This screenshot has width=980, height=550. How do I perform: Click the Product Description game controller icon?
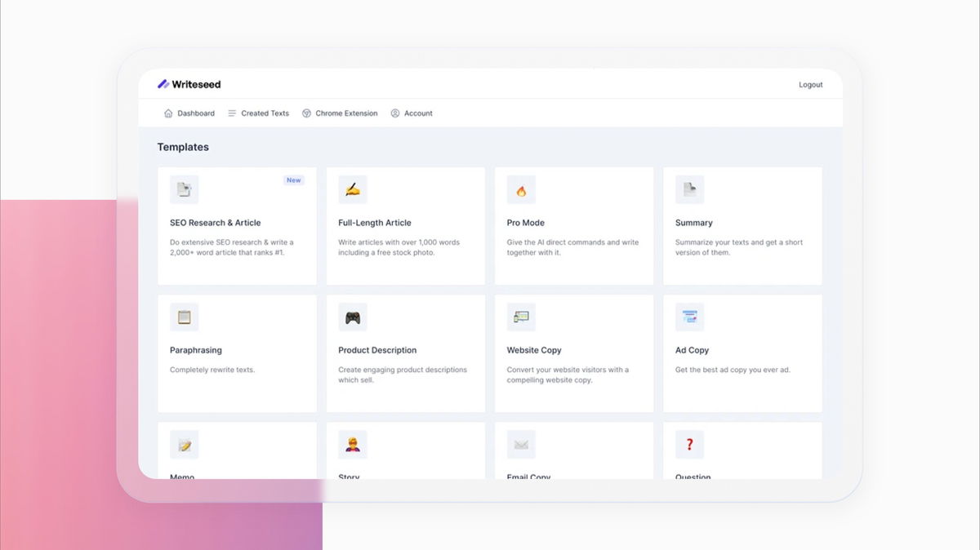353,317
